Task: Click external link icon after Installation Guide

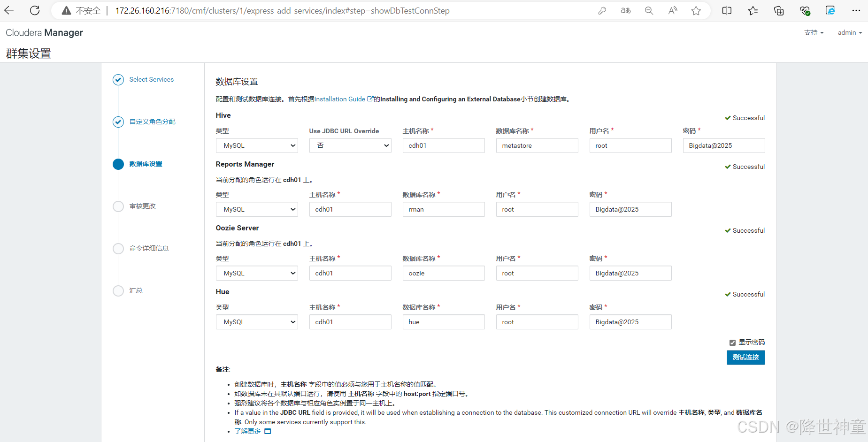Action: click(x=370, y=99)
